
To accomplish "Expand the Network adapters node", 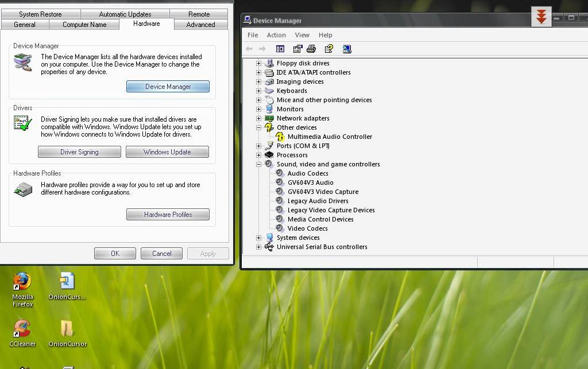I will click(x=259, y=118).
